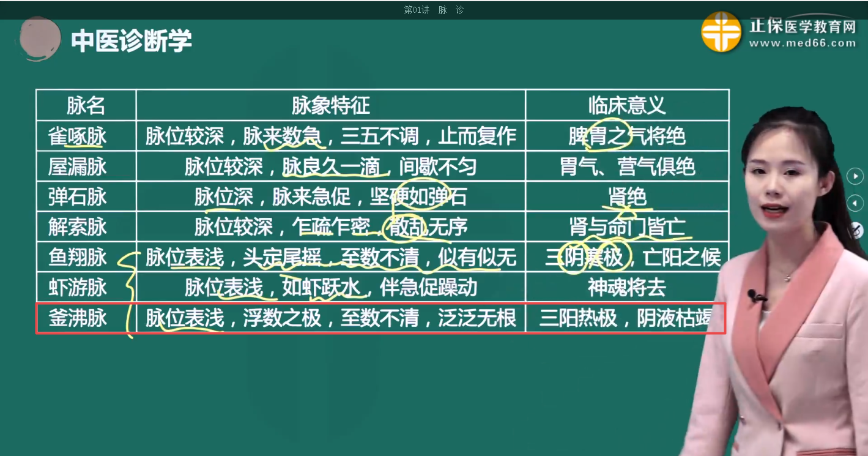Click the right-pointing arrow circle button
The height and width of the screenshot is (456, 868).
click(x=855, y=177)
